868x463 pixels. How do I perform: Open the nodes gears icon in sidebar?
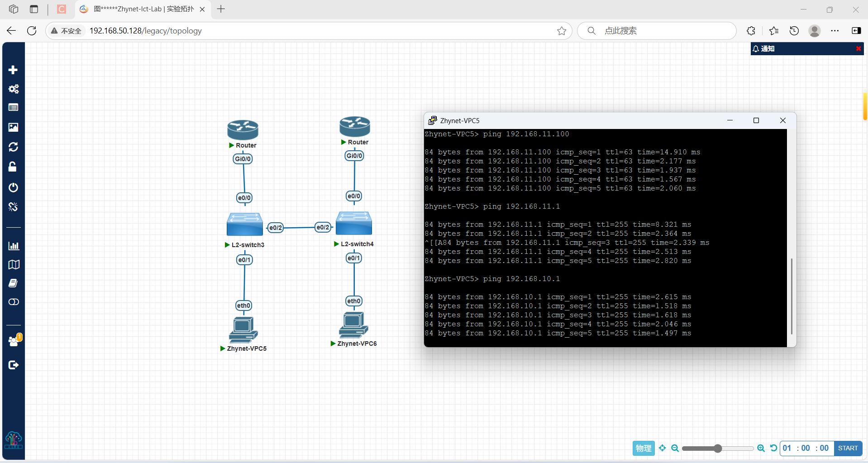tap(13, 89)
